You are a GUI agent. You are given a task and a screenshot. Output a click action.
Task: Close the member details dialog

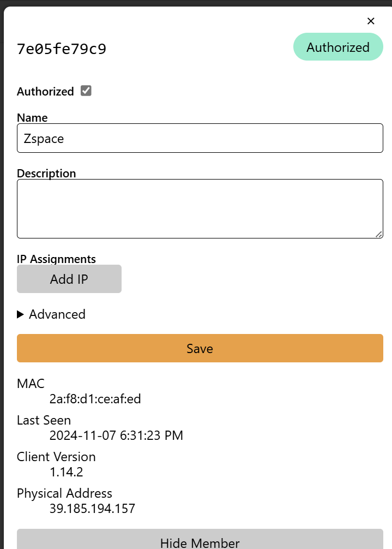371,21
